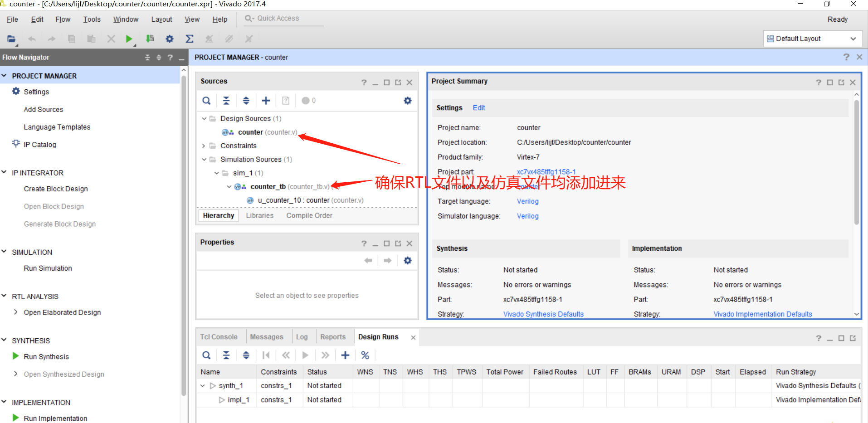
Task: Click the Program Device toolbar icon
Action: (x=150, y=39)
